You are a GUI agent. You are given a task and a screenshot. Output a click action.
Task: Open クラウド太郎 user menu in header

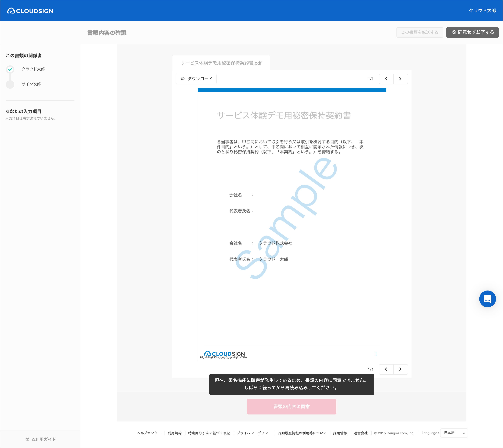pos(482,11)
